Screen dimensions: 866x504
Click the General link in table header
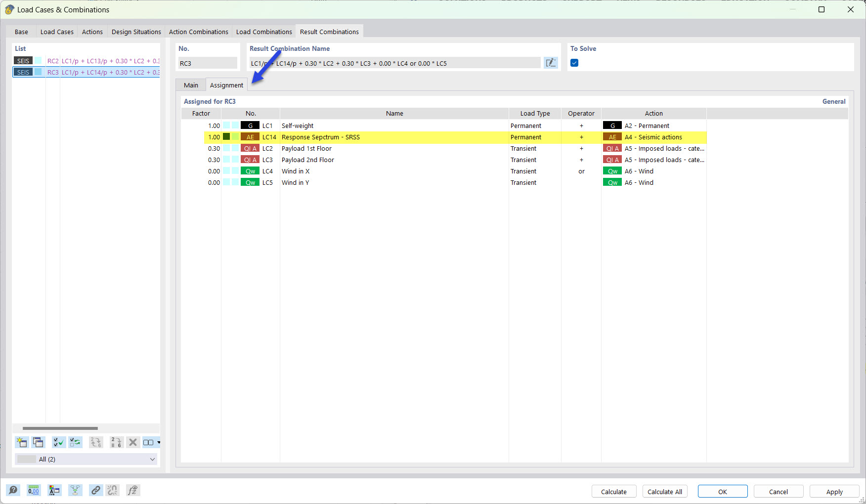pos(834,101)
